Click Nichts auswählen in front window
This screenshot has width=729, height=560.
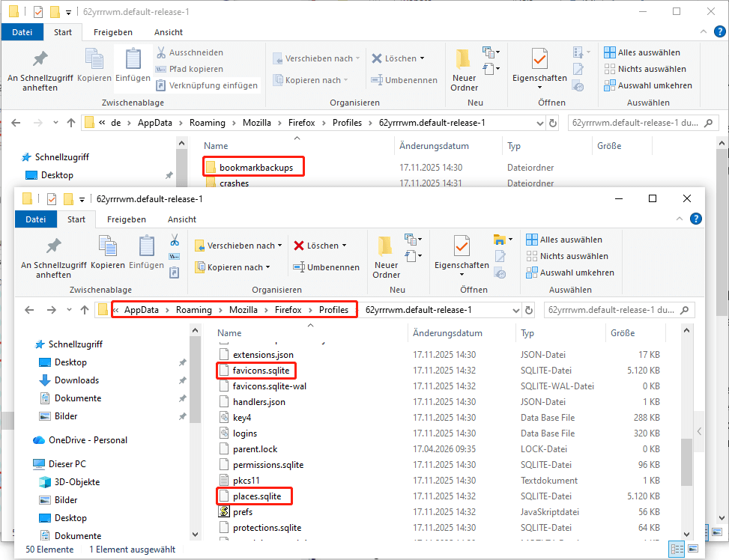point(566,256)
